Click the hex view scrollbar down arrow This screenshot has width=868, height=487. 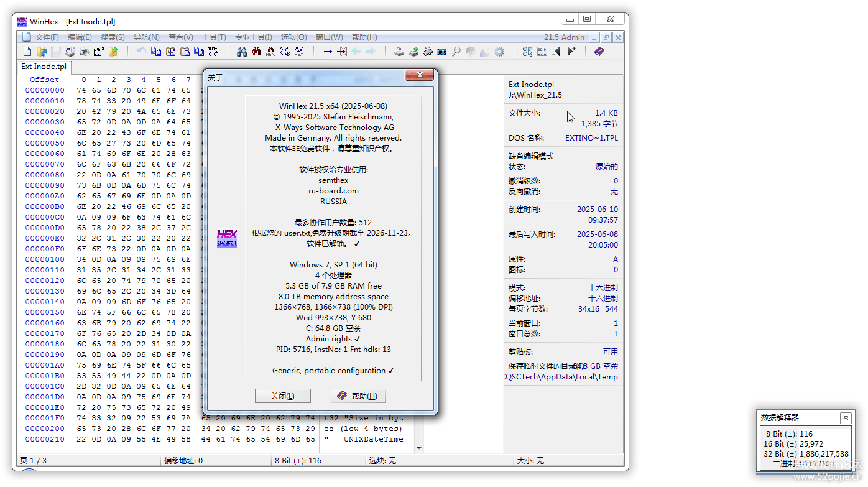click(419, 448)
